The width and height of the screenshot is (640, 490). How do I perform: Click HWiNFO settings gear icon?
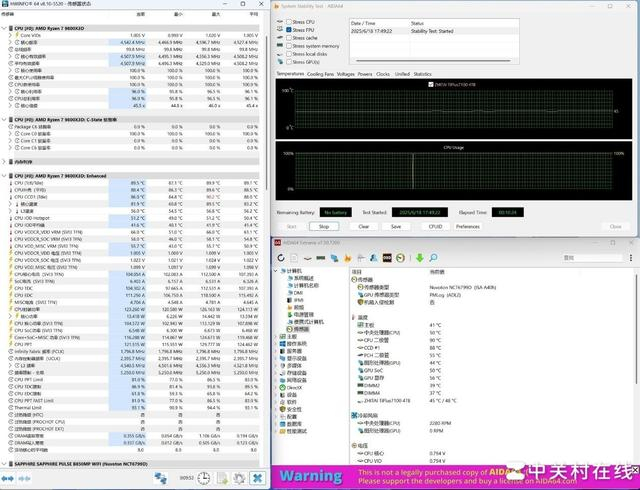[x=237, y=478]
